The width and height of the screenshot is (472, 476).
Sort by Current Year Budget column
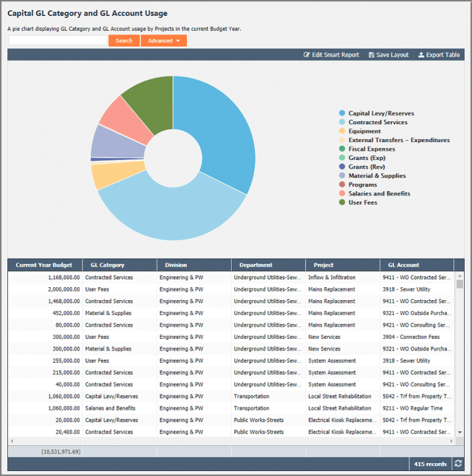pos(44,265)
